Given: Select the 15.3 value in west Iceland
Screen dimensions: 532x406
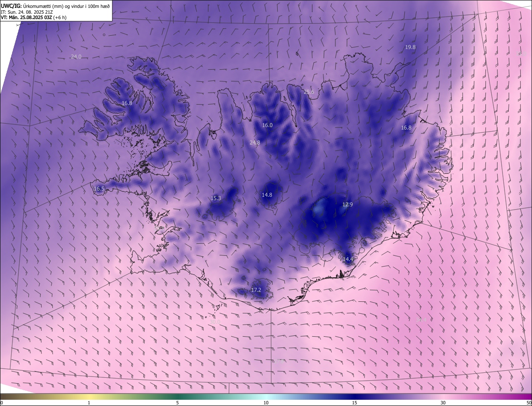Looking at the screenshot, I should click(216, 198).
